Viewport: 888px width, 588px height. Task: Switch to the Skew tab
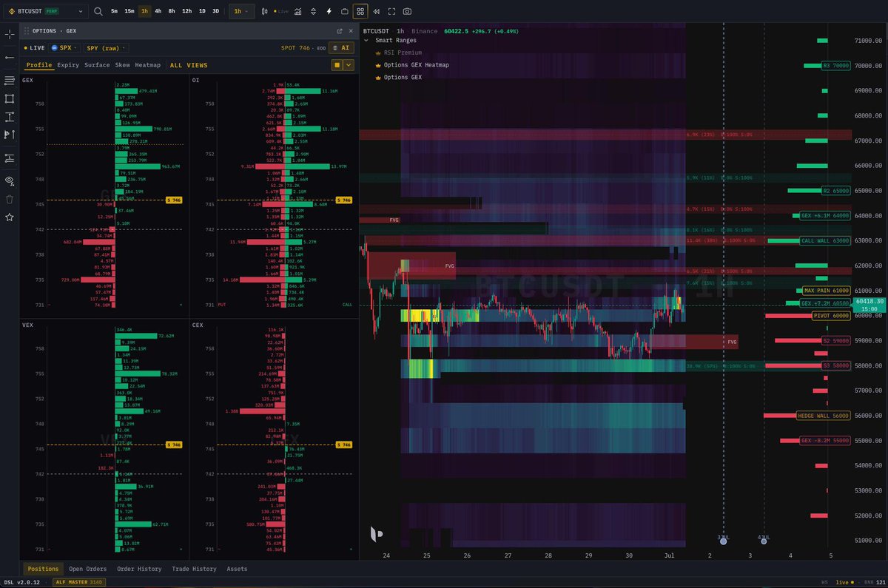pyautogui.click(x=122, y=65)
